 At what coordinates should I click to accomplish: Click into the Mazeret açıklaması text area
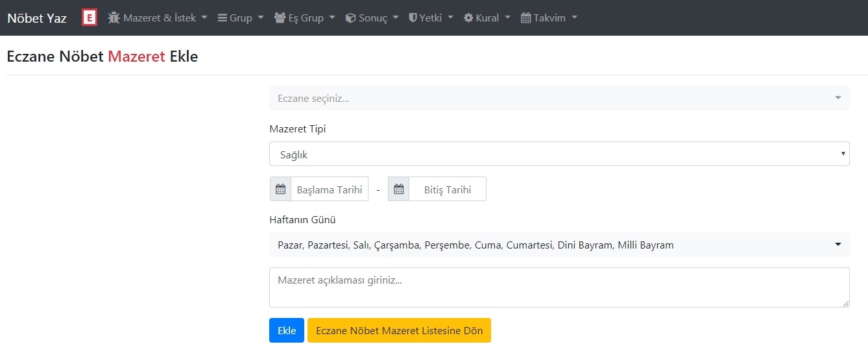coord(559,287)
